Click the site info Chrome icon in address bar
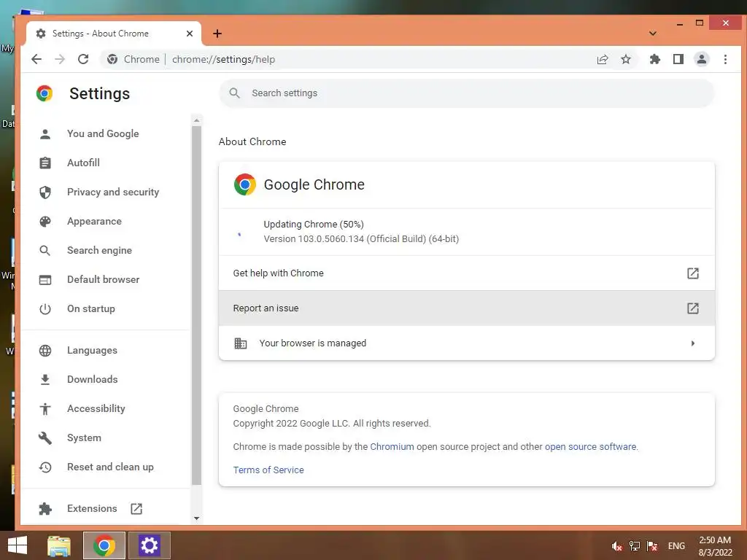 click(x=112, y=59)
